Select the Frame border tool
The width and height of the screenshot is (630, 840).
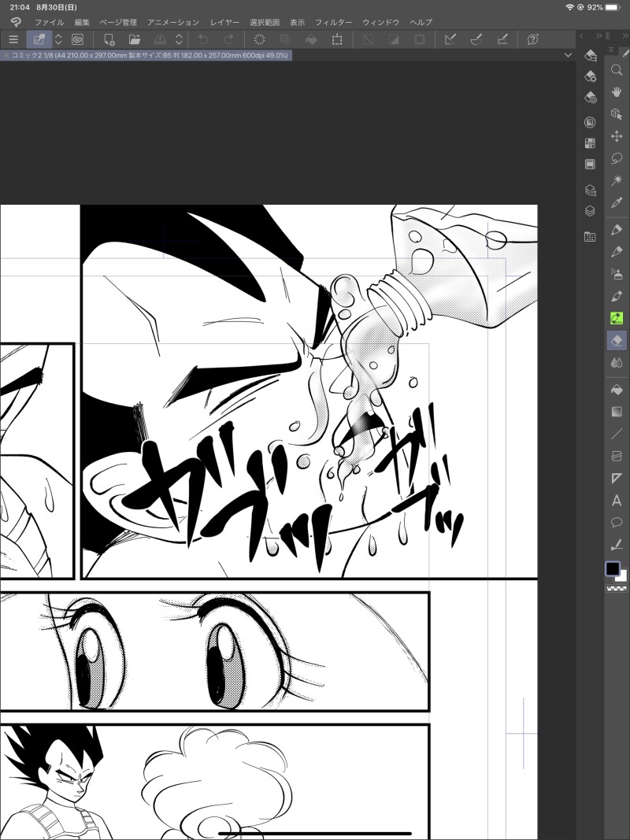click(616, 456)
